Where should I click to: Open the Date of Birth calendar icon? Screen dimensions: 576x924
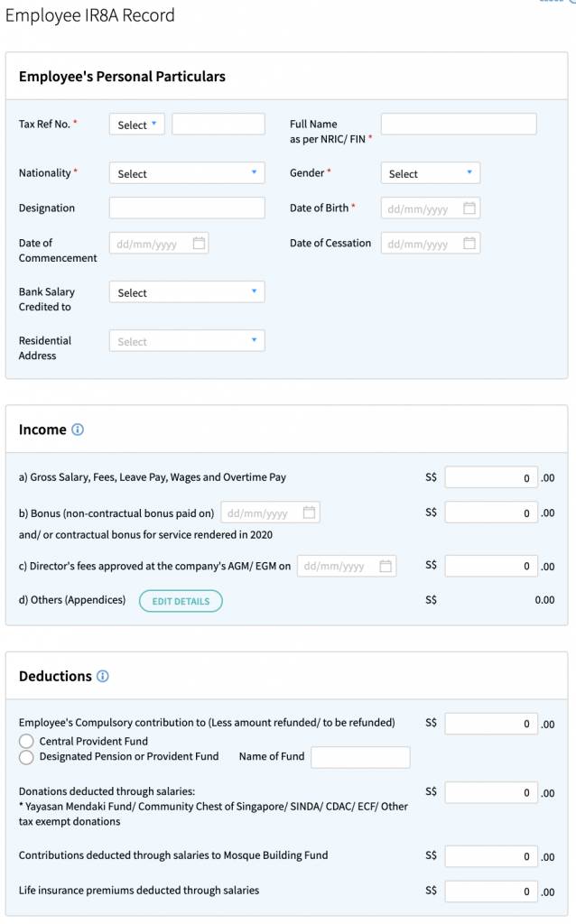[469, 208]
